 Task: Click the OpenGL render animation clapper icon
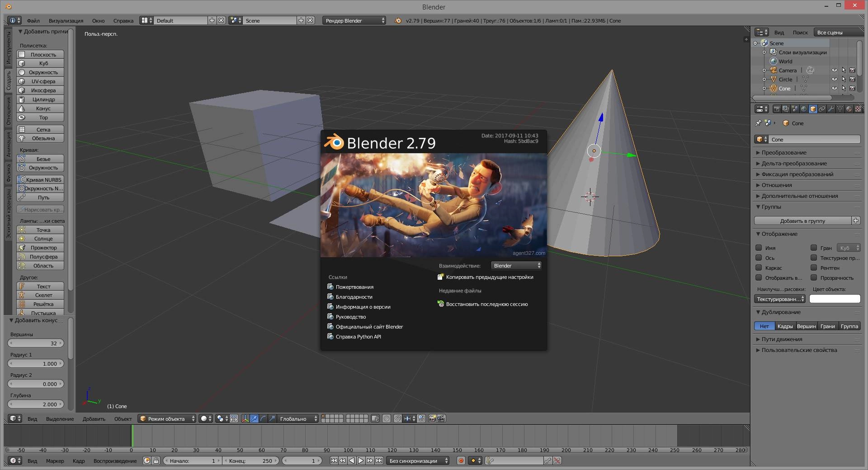pos(442,418)
